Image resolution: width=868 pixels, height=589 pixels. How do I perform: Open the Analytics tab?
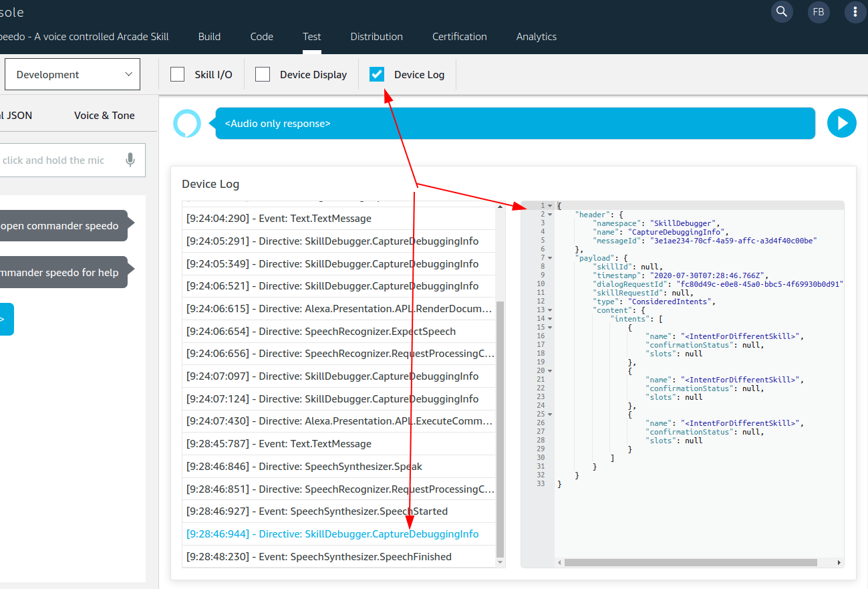tap(536, 37)
